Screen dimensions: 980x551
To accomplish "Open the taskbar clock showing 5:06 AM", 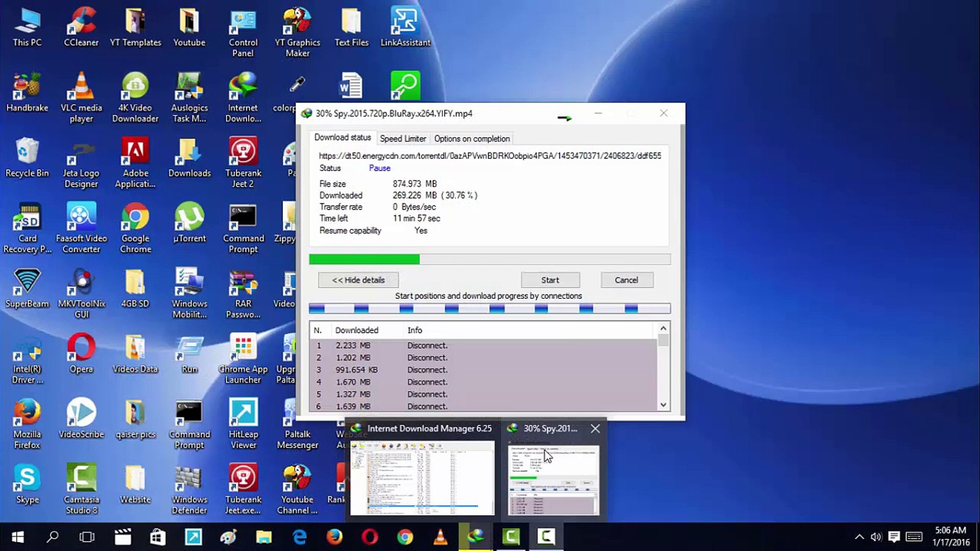I will 950,536.
